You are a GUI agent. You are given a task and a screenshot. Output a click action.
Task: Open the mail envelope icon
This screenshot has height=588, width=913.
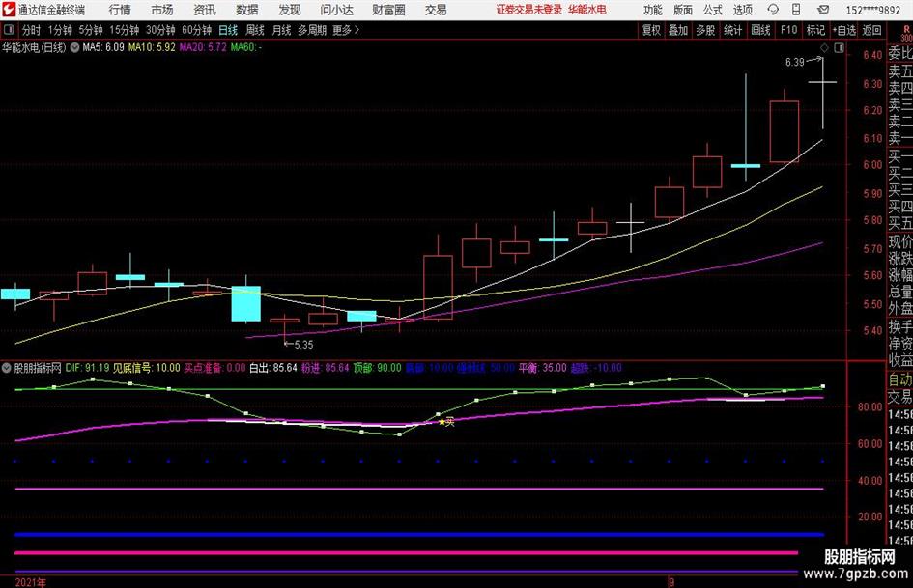pos(823,10)
